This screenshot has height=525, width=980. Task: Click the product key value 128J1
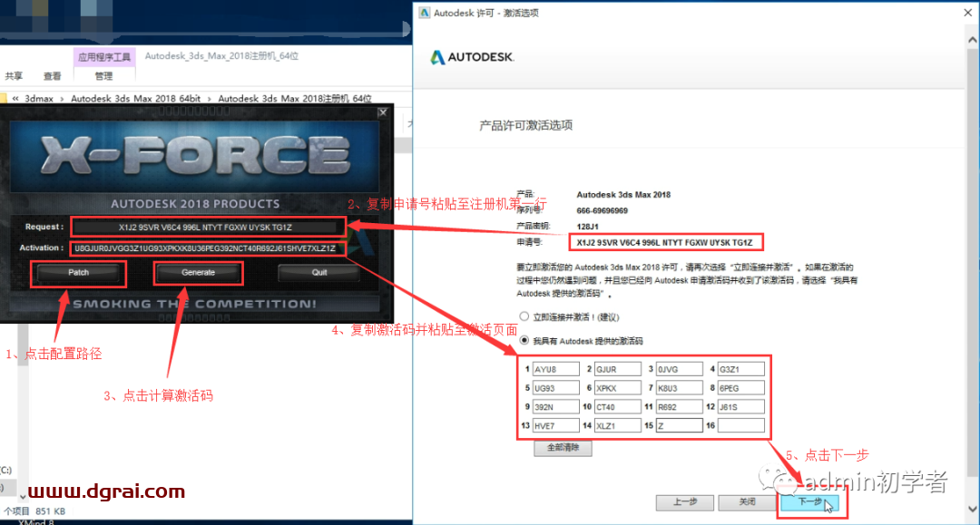coord(587,226)
